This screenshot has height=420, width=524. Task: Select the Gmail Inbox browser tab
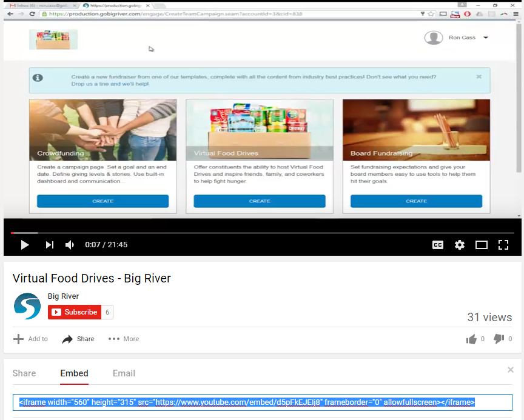pos(42,5)
